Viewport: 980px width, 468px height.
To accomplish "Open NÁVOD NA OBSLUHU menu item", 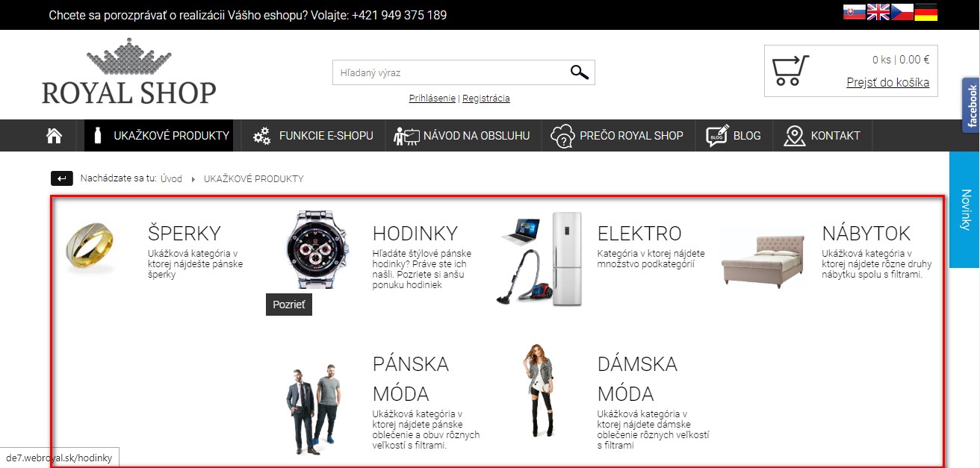I will [463, 136].
